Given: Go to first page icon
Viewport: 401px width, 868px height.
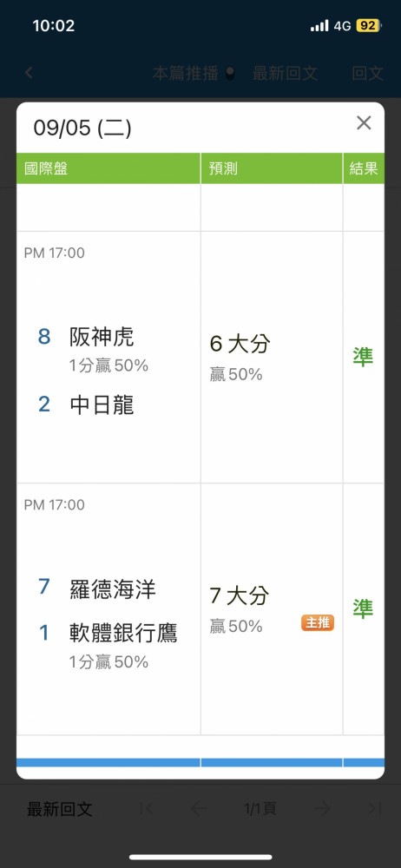Looking at the screenshot, I should 146,809.
